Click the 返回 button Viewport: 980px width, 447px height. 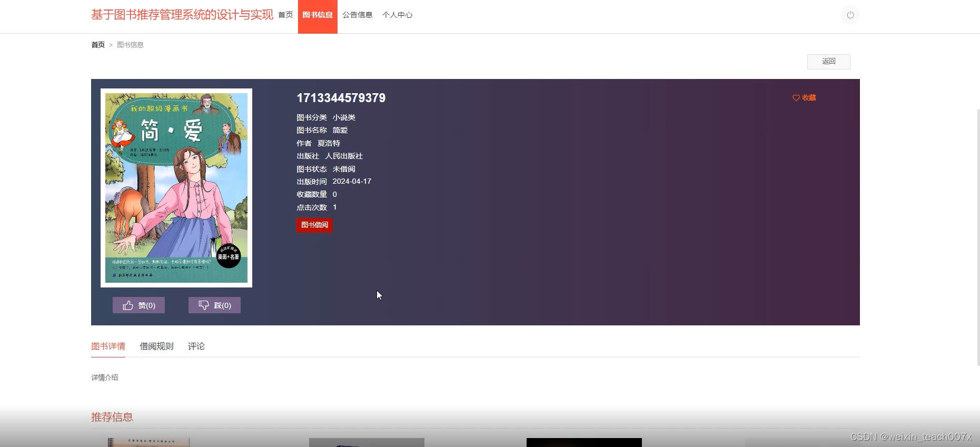(828, 62)
